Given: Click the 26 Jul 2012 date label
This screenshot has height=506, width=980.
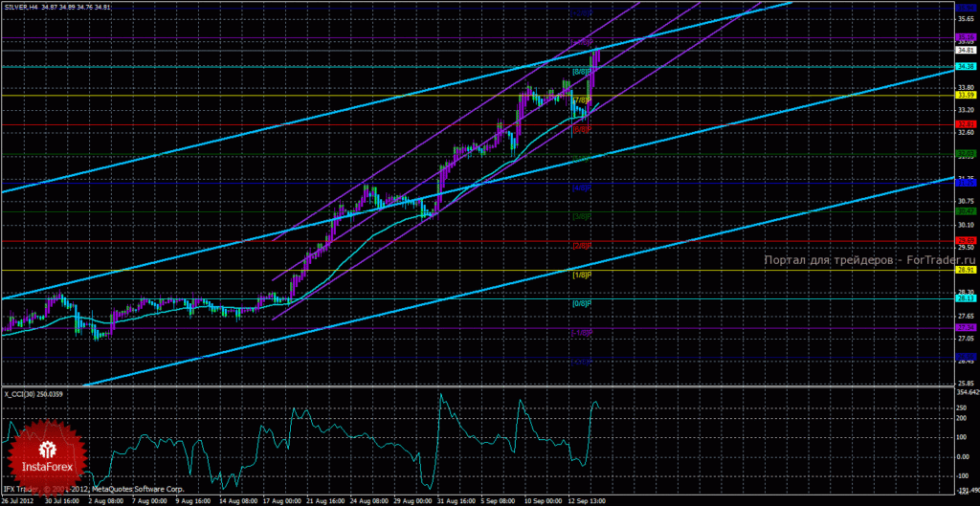Looking at the screenshot, I should click(x=17, y=501).
